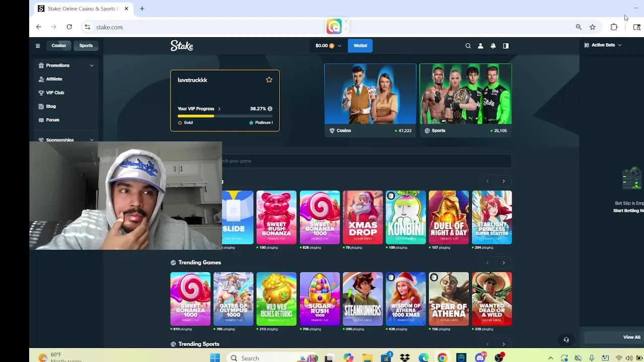Open Wild Wild Riches Returns game
Image resolution: width=644 pixels, height=362 pixels.
276,299
